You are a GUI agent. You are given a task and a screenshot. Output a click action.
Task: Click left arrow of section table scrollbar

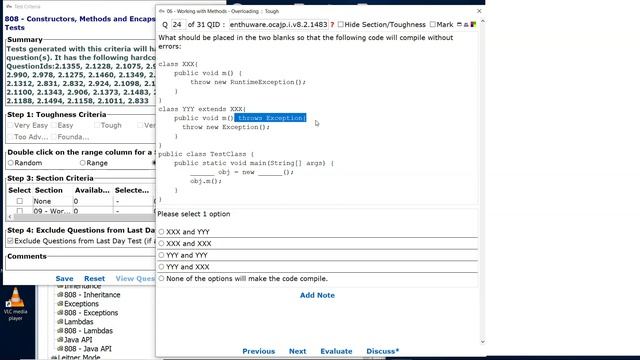coord(10,217)
